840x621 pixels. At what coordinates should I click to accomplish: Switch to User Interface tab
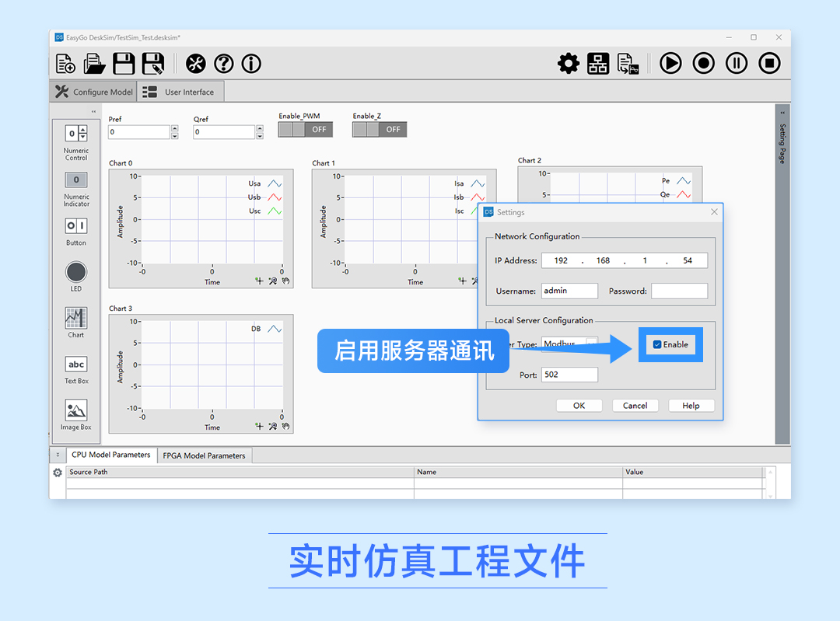click(180, 92)
